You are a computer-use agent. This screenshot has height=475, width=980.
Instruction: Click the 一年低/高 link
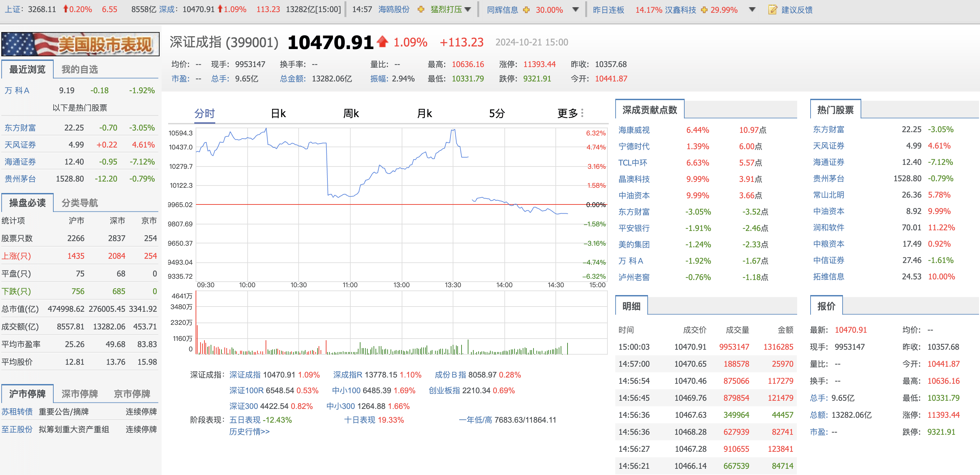[475, 420]
